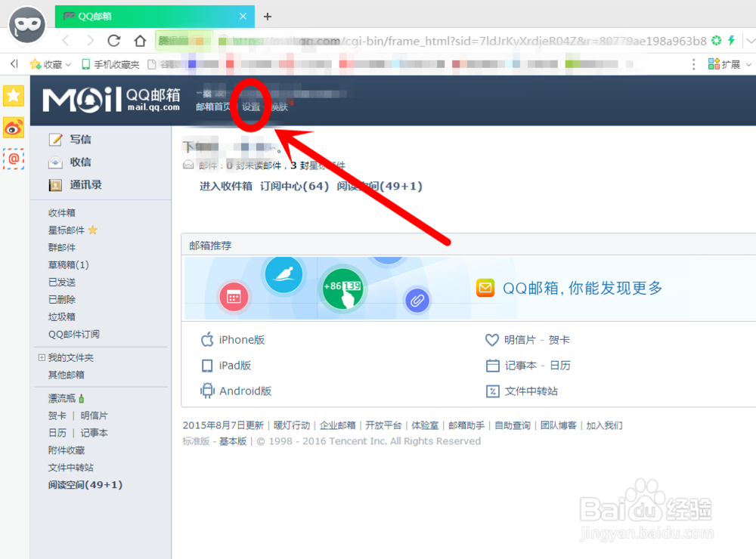Open the 收藏 favorites star
The height and width of the screenshot is (559, 756).
pyautogui.click(x=36, y=64)
